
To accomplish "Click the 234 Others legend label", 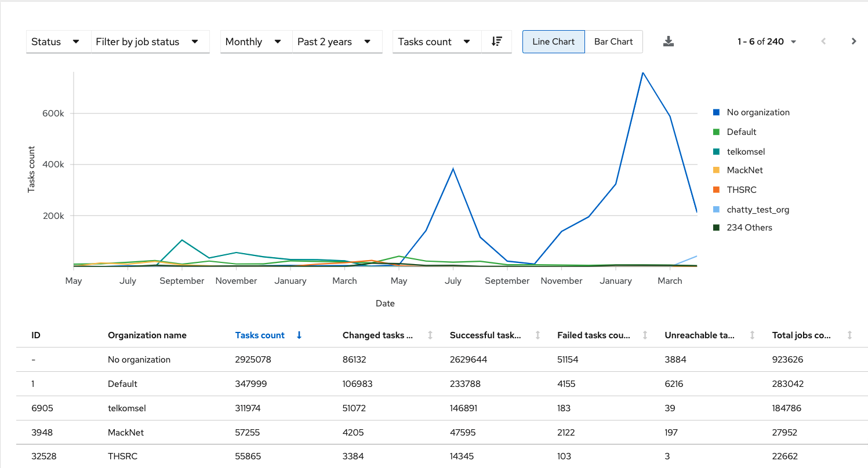I will pos(750,228).
